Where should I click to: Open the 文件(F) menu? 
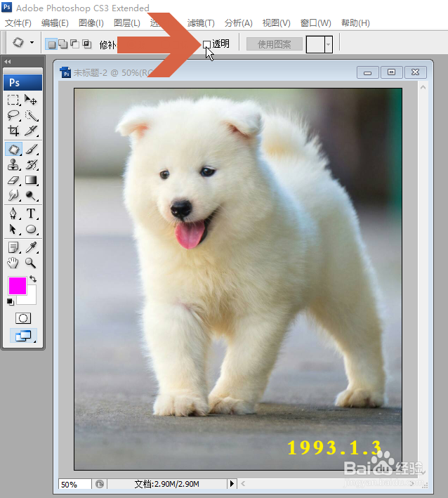click(x=18, y=23)
